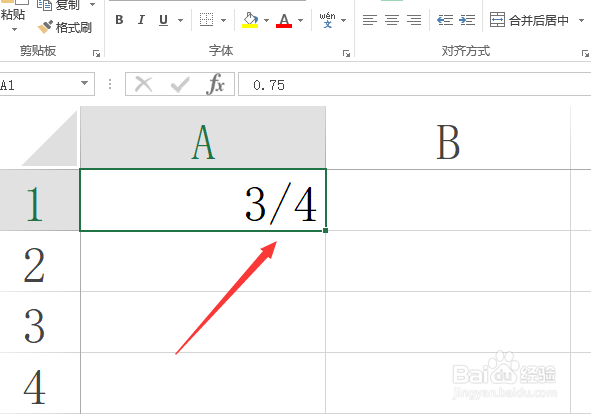Center text horizontally
Screen dimensions: 591x414
[x=392, y=20]
